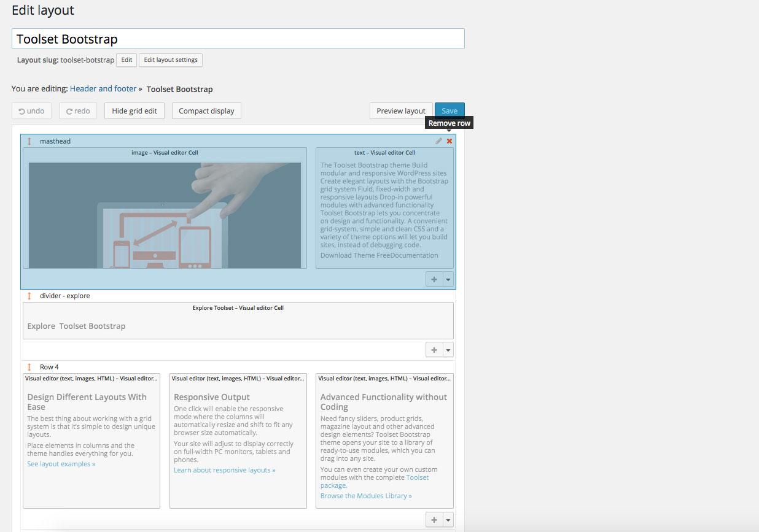Click the Row 4 drag handle icon

click(x=29, y=367)
